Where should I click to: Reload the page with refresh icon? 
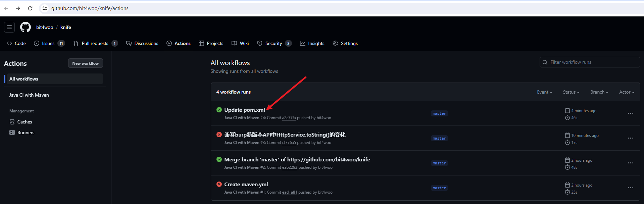coord(30,8)
